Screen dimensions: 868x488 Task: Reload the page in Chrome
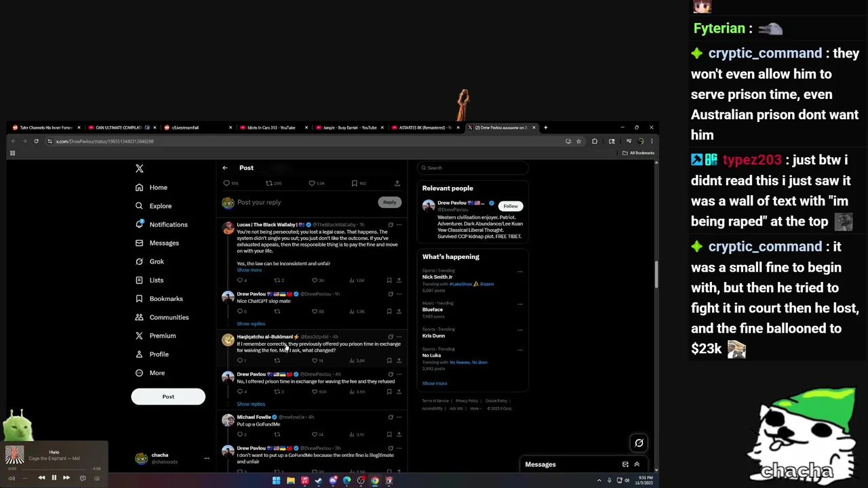[36, 141]
